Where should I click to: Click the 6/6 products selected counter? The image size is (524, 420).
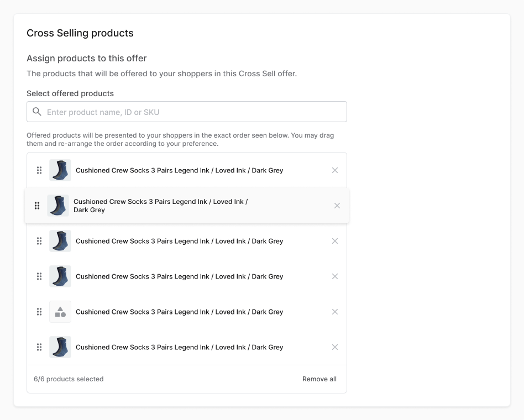tap(69, 379)
